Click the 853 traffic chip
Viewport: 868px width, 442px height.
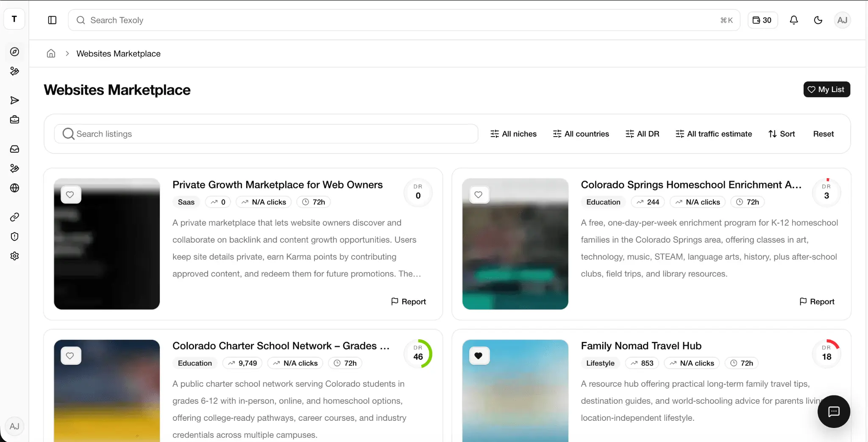coord(642,363)
